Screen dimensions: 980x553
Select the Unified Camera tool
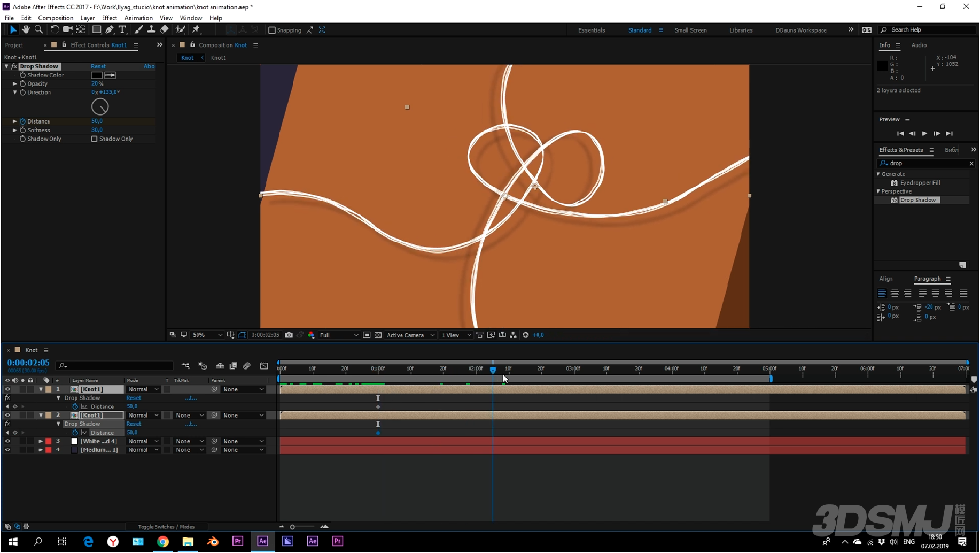pyautogui.click(x=67, y=30)
